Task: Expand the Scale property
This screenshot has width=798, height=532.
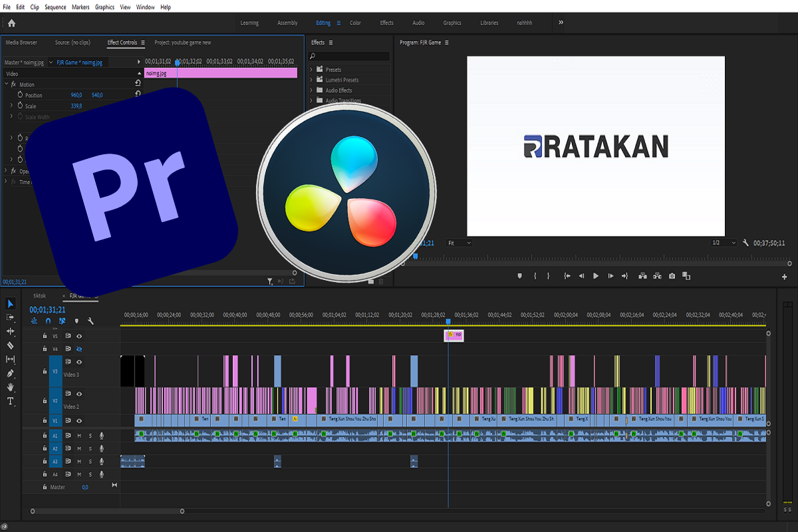Action: 11,106
